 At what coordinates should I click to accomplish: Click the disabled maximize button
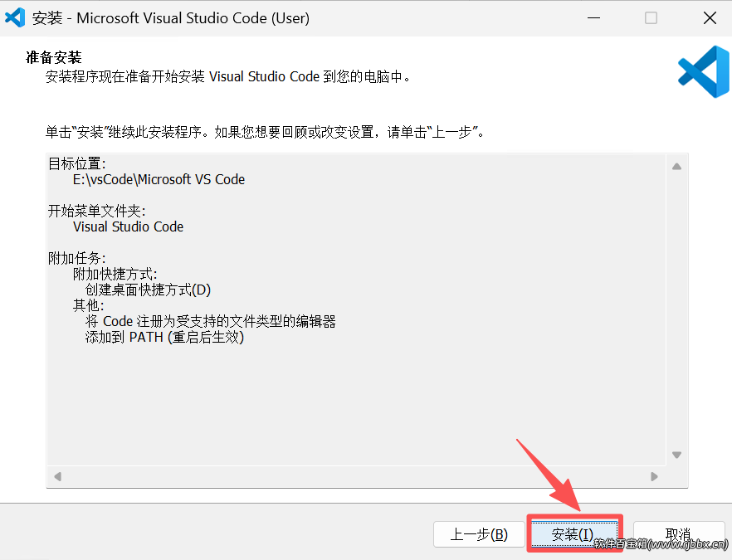(x=651, y=17)
